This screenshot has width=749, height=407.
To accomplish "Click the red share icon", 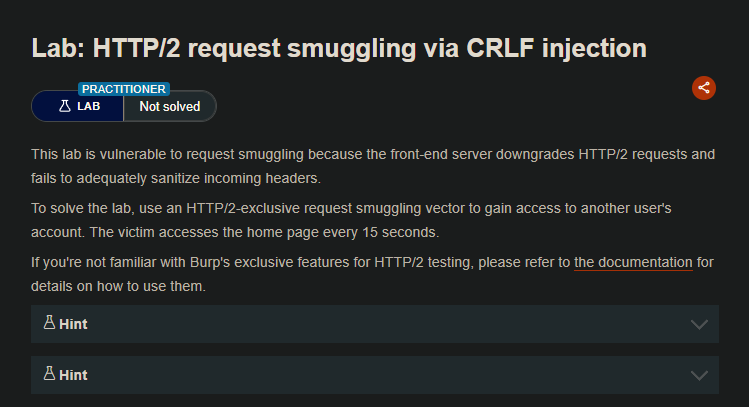I will pyautogui.click(x=704, y=88).
